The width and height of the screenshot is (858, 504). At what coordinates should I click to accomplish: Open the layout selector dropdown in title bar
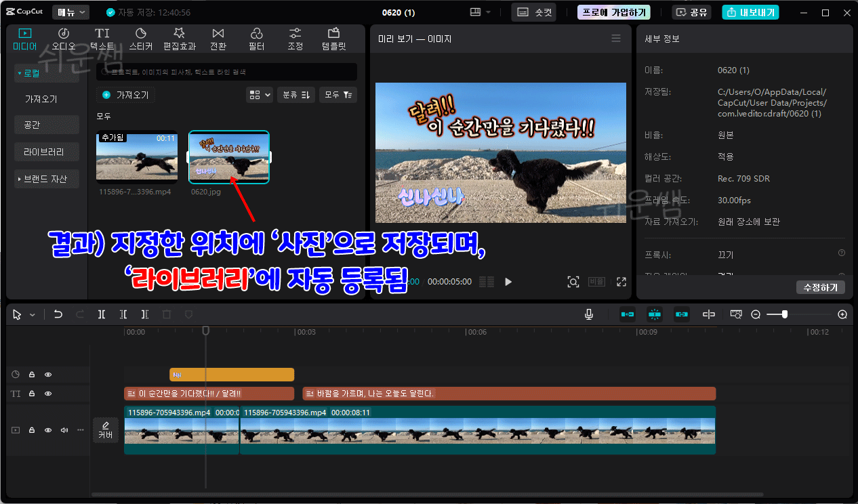481,12
